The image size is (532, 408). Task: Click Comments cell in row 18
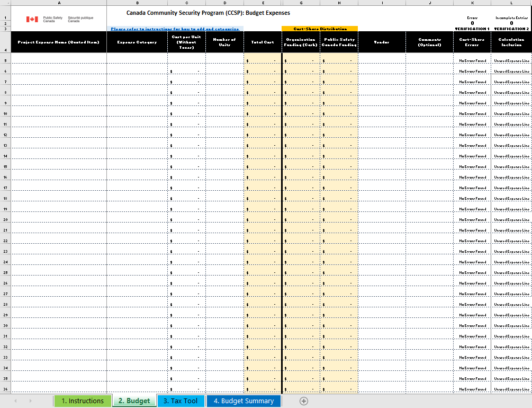pyautogui.click(x=429, y=199)
